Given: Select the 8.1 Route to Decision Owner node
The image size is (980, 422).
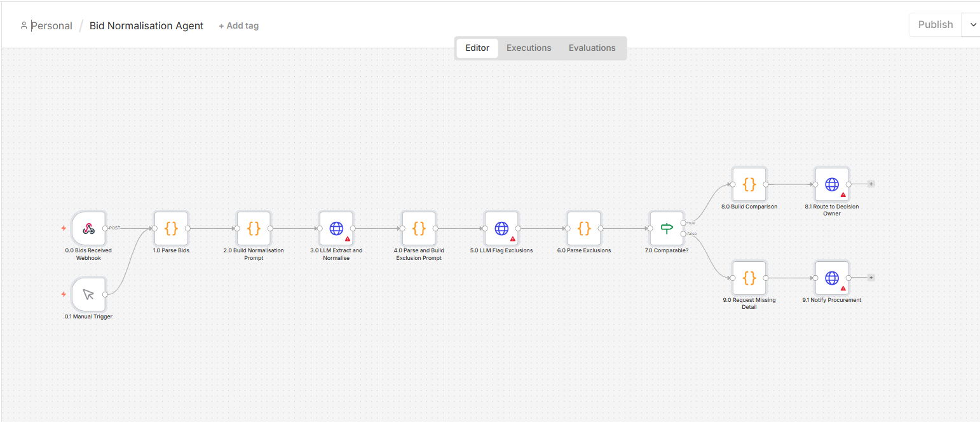Looking at the screenshot, I should tap(832, 184).
